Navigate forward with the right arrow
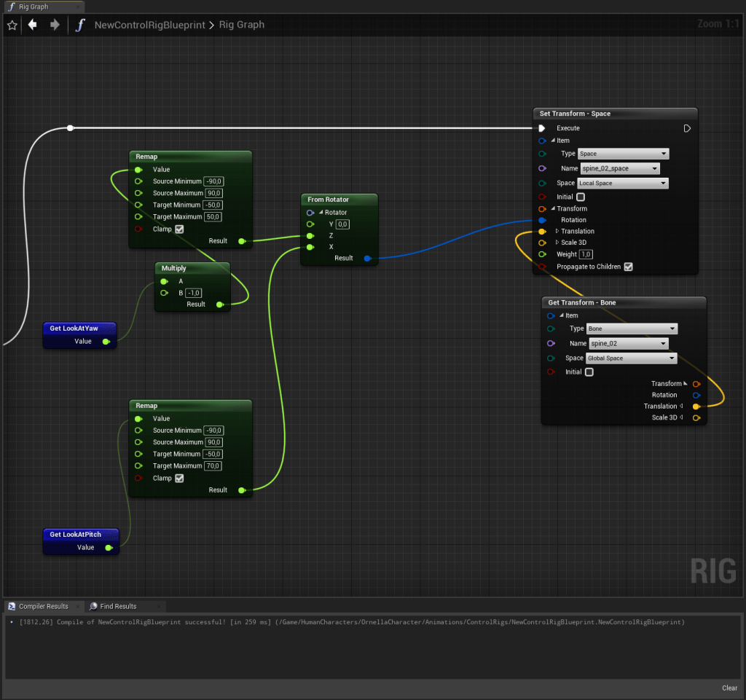 click(55, 25)
